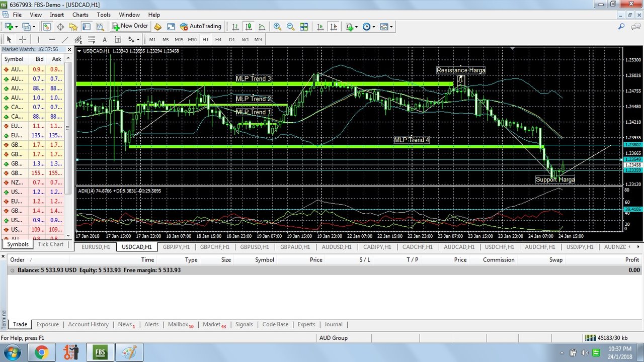Viewport: 644px width, 362px height.
Task: Expand the indicators list dropdown arrow
Action: pos(356,27)
